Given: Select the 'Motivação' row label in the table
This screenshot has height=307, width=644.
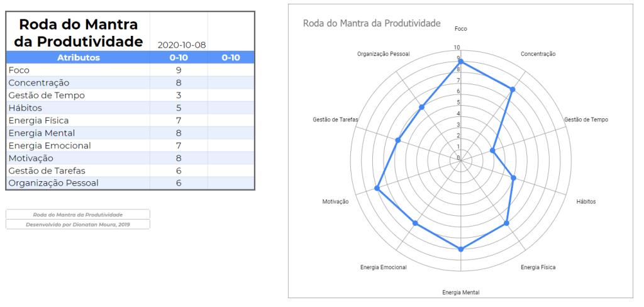Looking at the screenshot, I should click(x=31, y=158).
